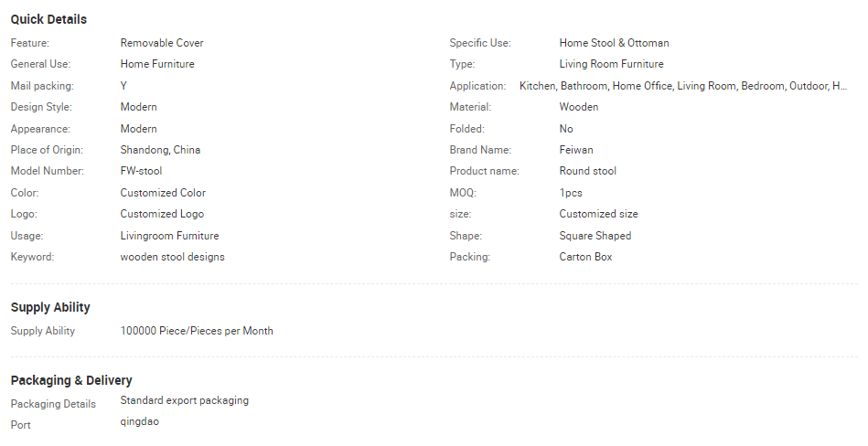The image size is (868, 446).
Task: Click the truncated Application value text
Action: coord(683,86)
